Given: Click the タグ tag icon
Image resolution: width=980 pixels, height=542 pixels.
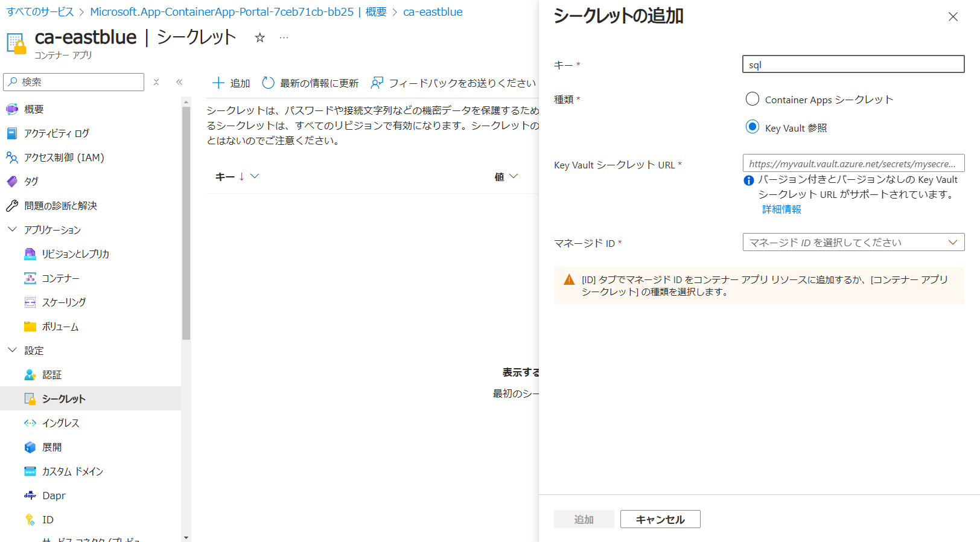Looking at the screenshot, I should tap(12, 182).
